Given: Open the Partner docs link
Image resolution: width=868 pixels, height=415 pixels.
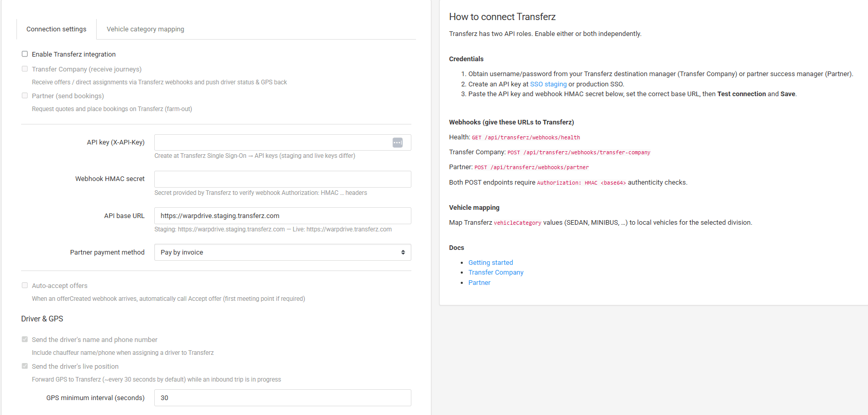Looking at the screenshot, I should coord(479,283).
